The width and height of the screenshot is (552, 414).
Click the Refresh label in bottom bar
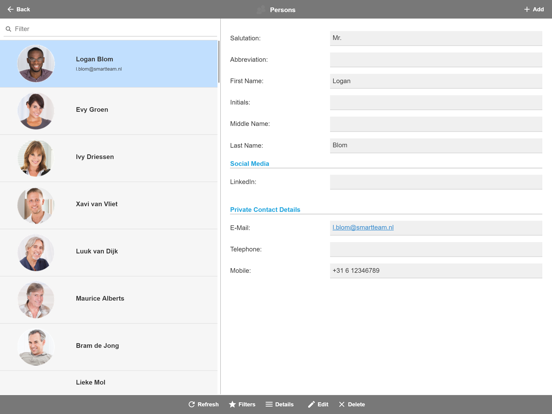[x=208, y=404]
